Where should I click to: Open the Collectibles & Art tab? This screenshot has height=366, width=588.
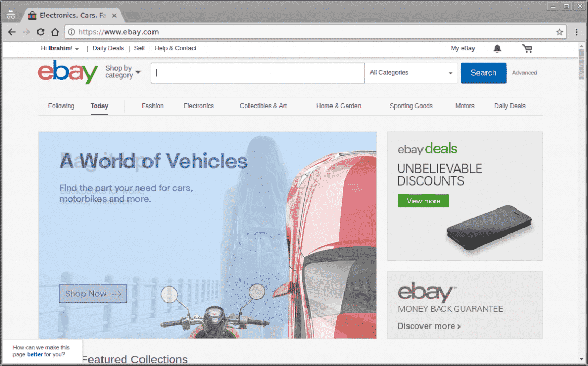[263, 106]
